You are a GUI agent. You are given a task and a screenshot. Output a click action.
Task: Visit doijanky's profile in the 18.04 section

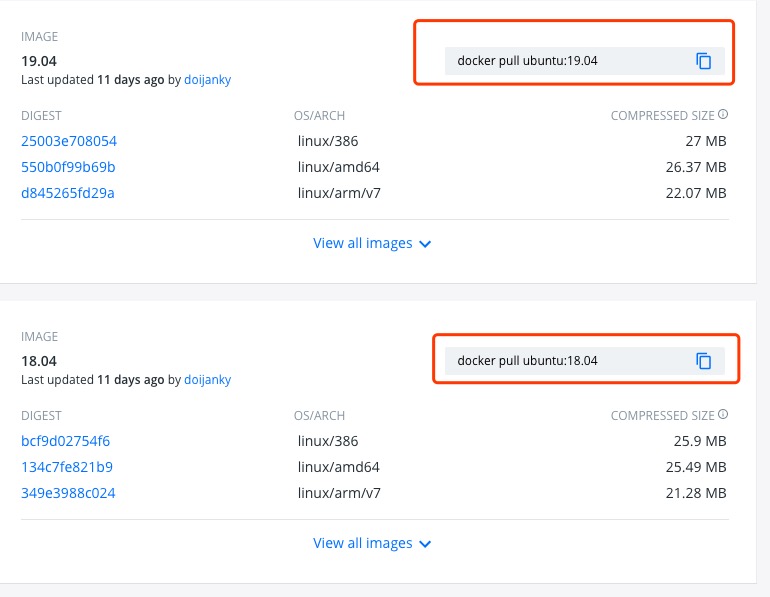[207, 380]
